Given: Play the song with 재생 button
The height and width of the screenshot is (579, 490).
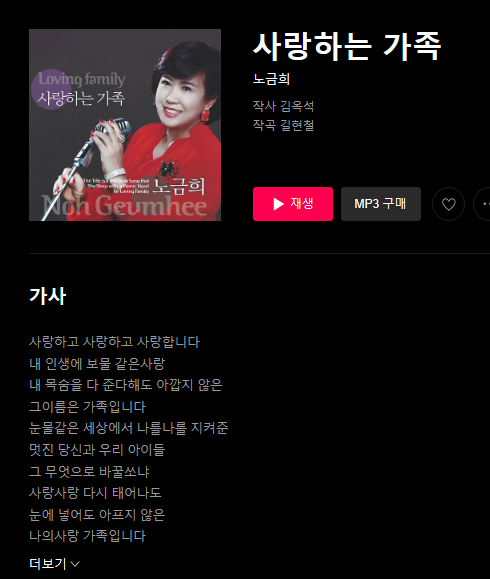Looking at the screenshot, I should (x=293, y=204).
